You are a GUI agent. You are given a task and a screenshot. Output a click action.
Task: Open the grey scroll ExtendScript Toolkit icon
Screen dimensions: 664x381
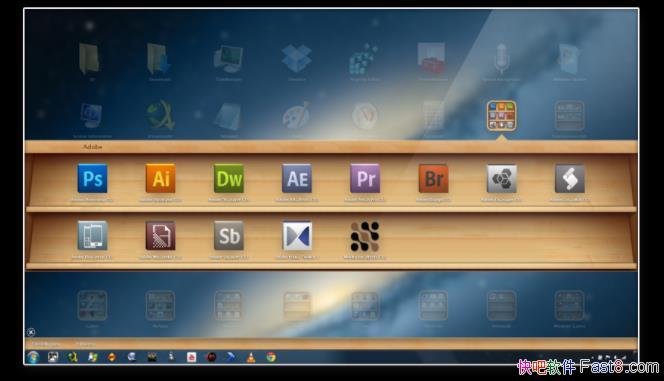pyautogui.click(x=570, y=179)
